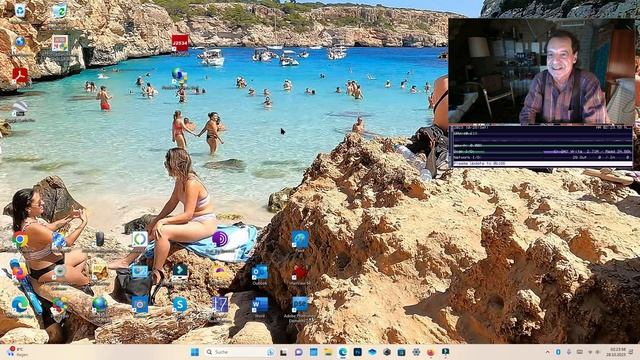This screenshot has height=360, width=640.
Task: Open the Earth globe icon in bottom row
Action: click(100, 304)
